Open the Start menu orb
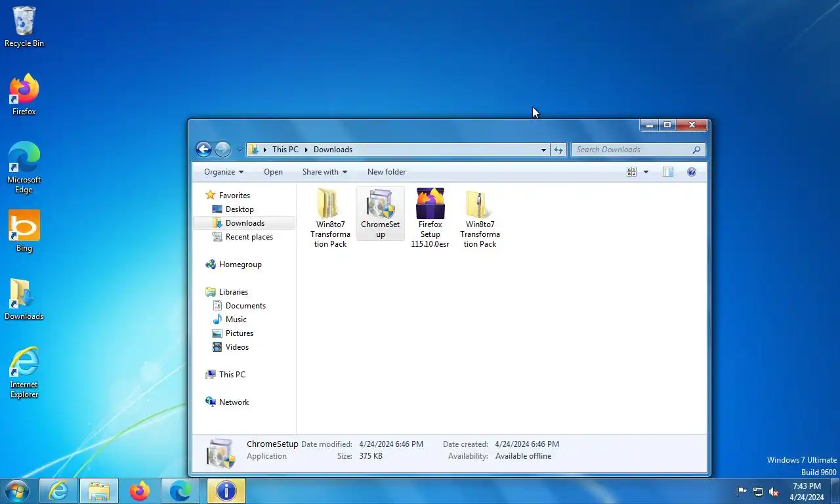This screenshot has width=840, height=504. coord(16,491)
